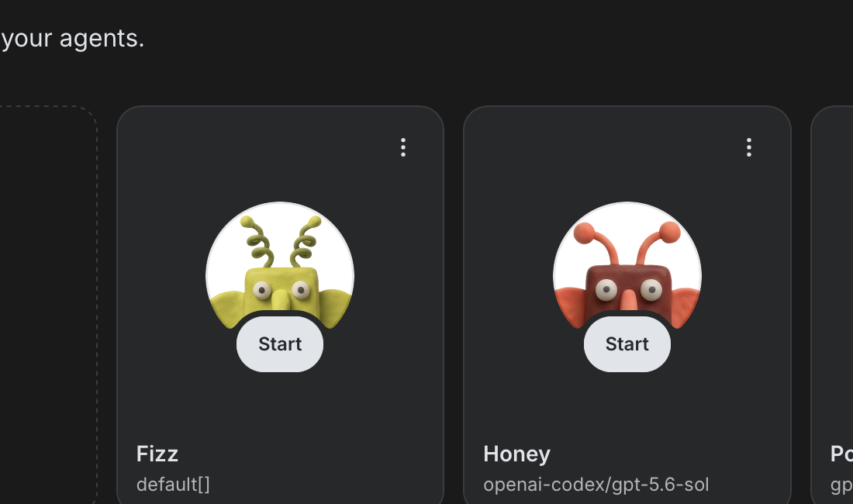This screenshot has width=853, height=504.
Task: Select the Honey agent name
Action: [x=516, y=454]
